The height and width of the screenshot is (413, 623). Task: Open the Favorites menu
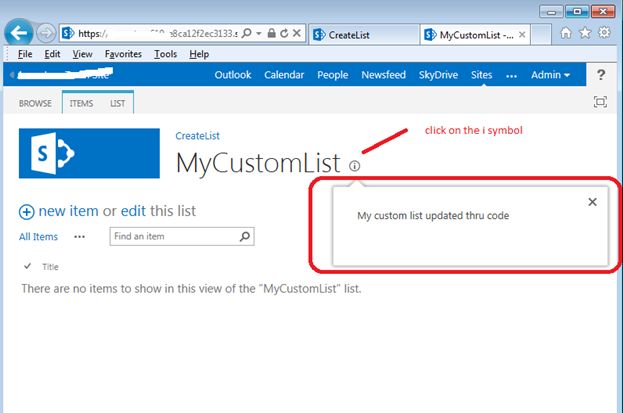pos(123,54)
